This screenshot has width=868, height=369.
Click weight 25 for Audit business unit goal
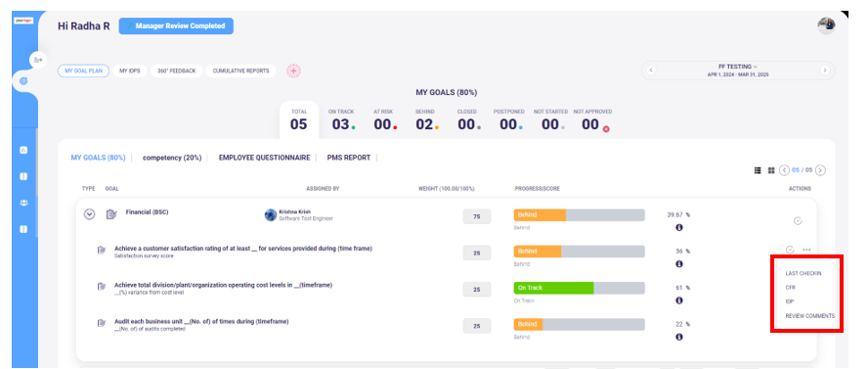click(x=477, y=326)
